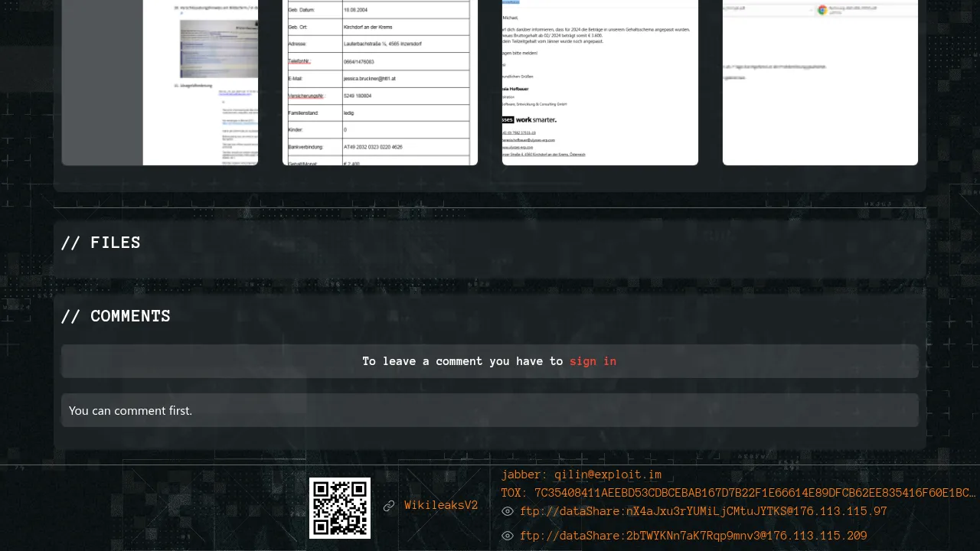Image resolution: width=980 pixels, height=551 pixels.
Task: Click the jabber contact address in the footer
Action: (581, 474)
